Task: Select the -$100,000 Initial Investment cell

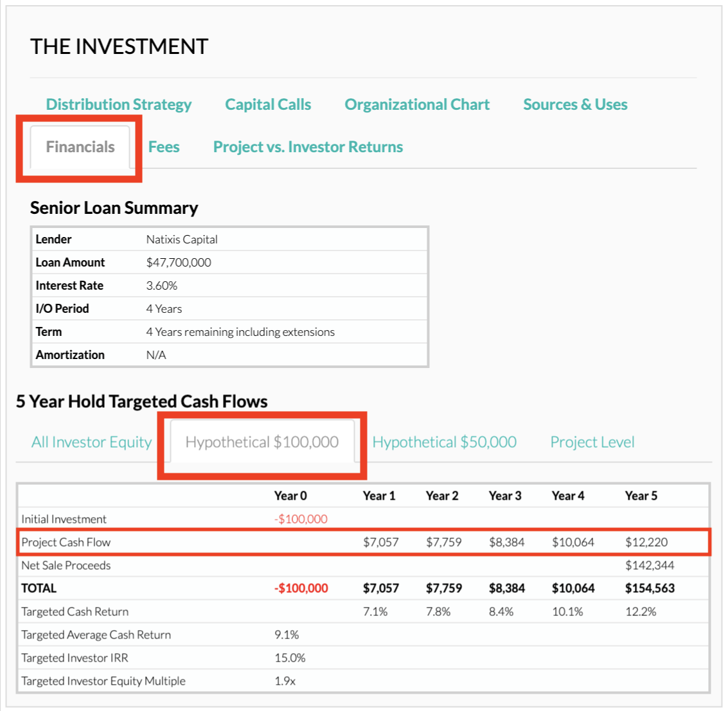Action: pos(301,519)
